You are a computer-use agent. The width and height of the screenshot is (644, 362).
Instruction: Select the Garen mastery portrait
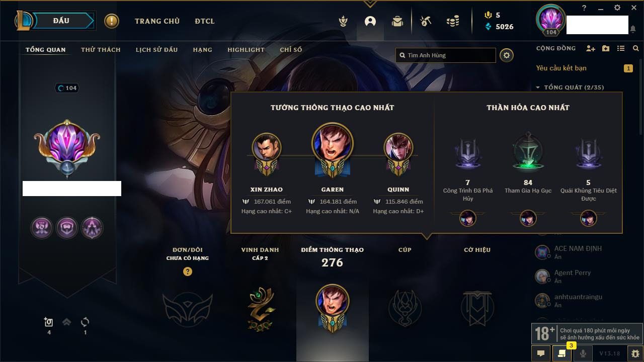(332, 143)
